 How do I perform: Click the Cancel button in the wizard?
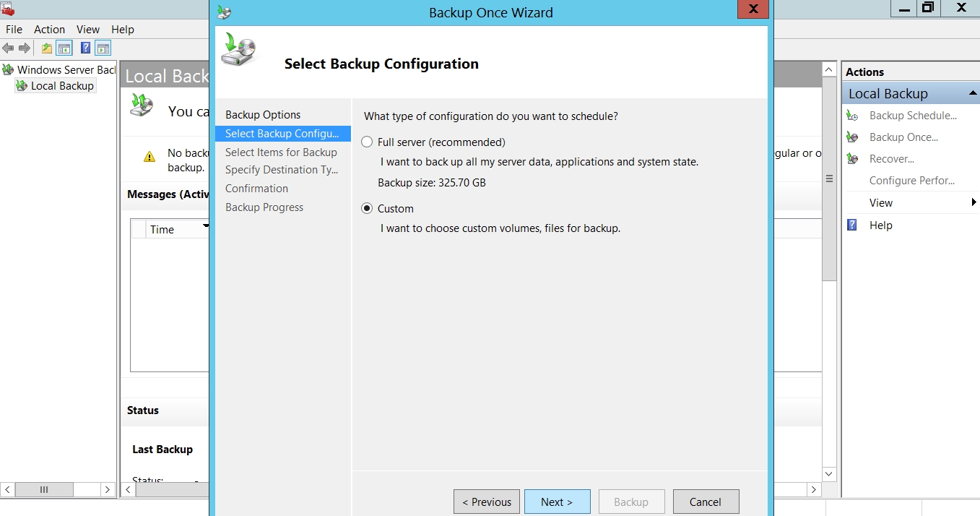click(x=706, y=502)
